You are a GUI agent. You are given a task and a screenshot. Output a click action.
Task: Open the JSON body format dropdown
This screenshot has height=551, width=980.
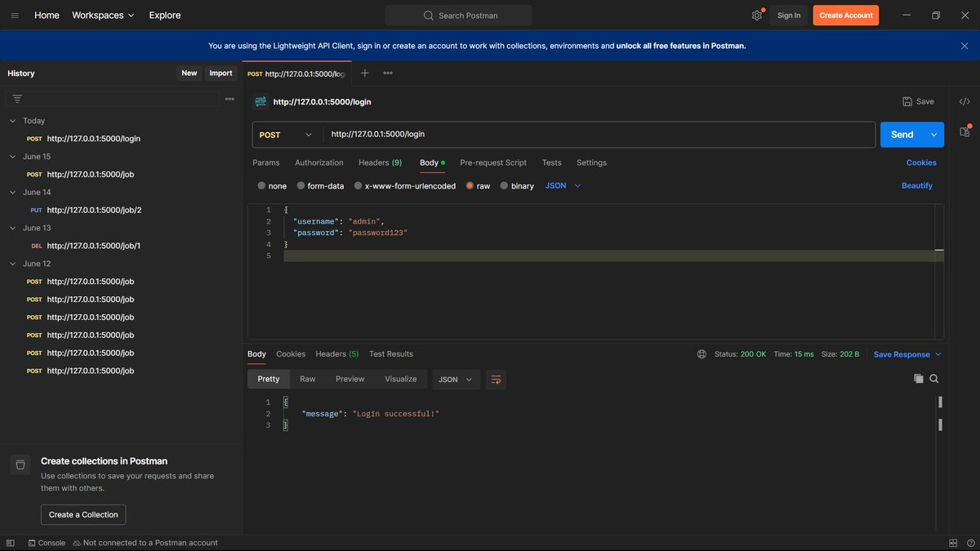pyautogui.click(x=563, y=186)
